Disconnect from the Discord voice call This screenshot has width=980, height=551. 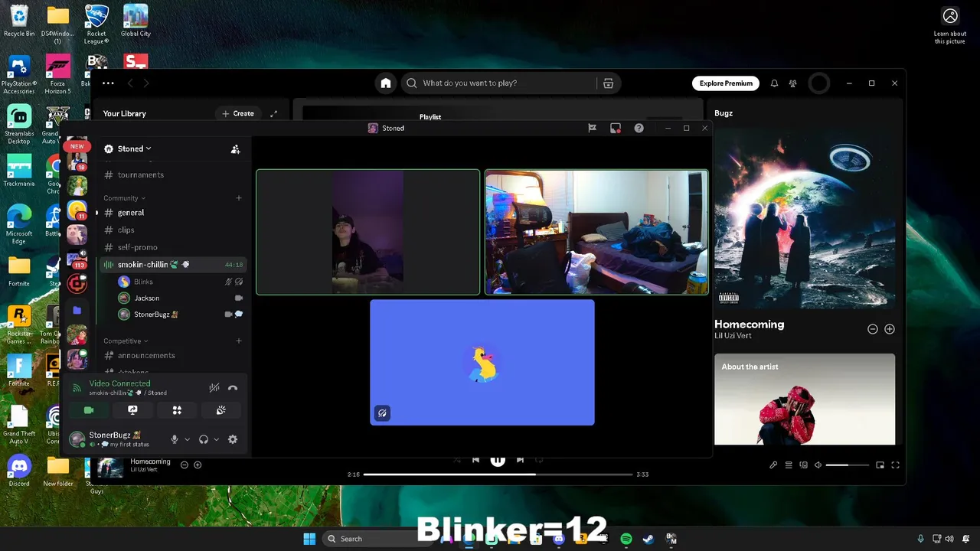233,388
